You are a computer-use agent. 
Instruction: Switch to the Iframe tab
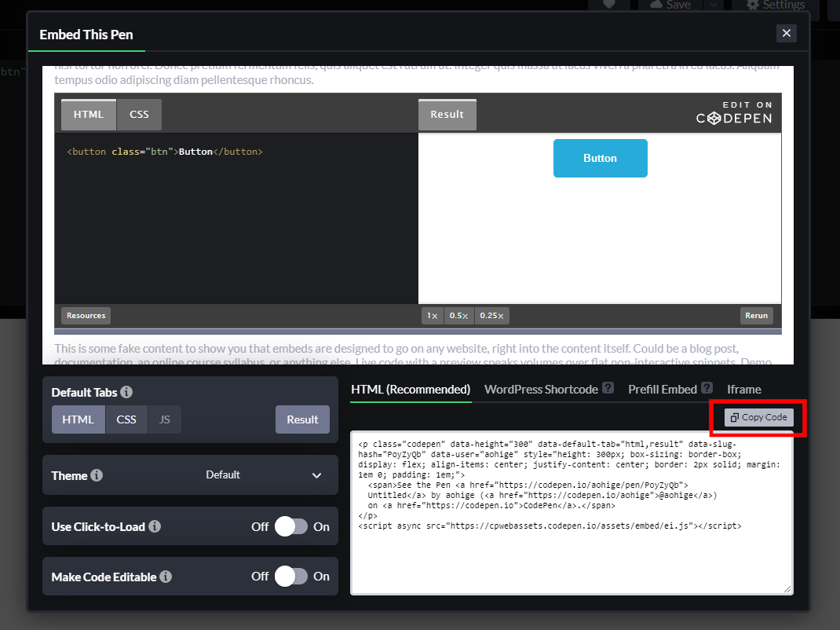[743, 389]
